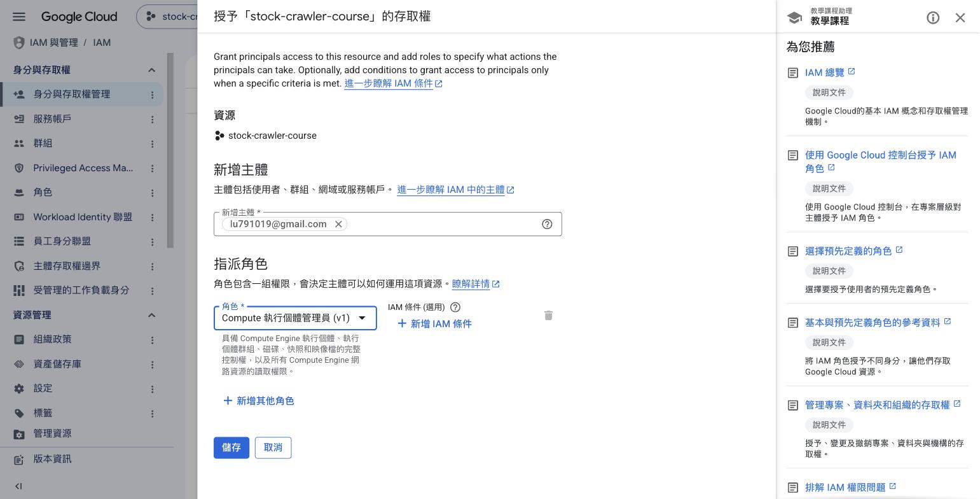Open 版本資訊 in sidebar

(52, 459)
